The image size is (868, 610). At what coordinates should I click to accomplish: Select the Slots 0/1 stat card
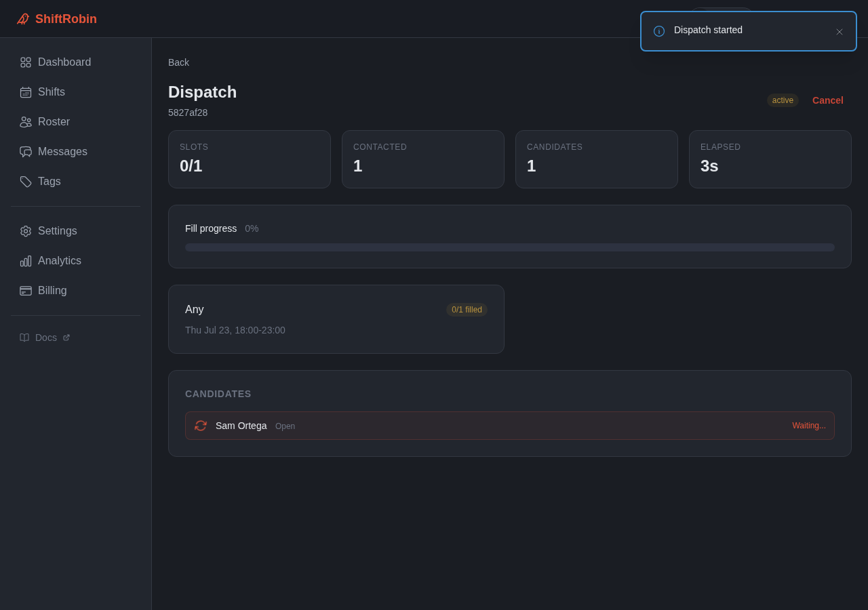click(250, 159)
